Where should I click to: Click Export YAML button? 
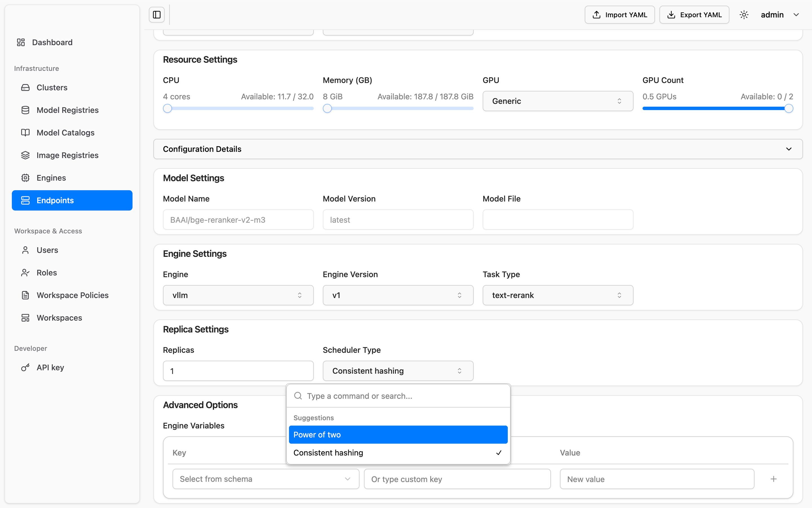tap(694, 15)
